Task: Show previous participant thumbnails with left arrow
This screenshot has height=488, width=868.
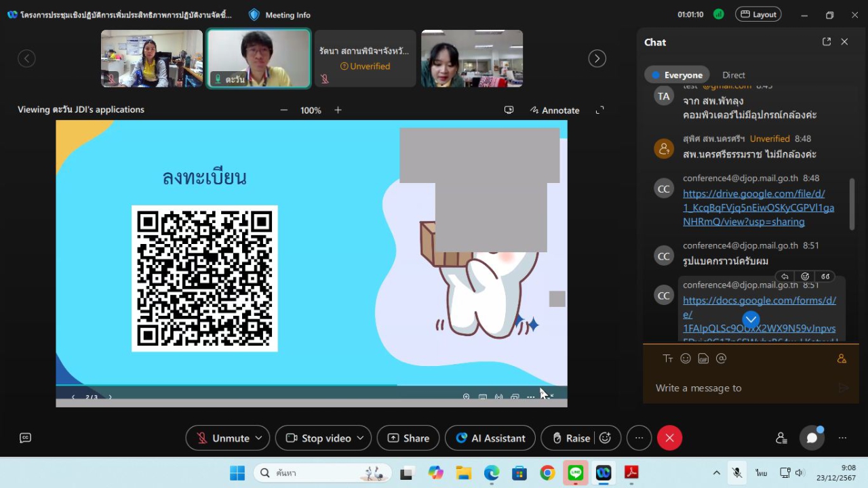Action: pyautogui.click(x=26, y=58)
